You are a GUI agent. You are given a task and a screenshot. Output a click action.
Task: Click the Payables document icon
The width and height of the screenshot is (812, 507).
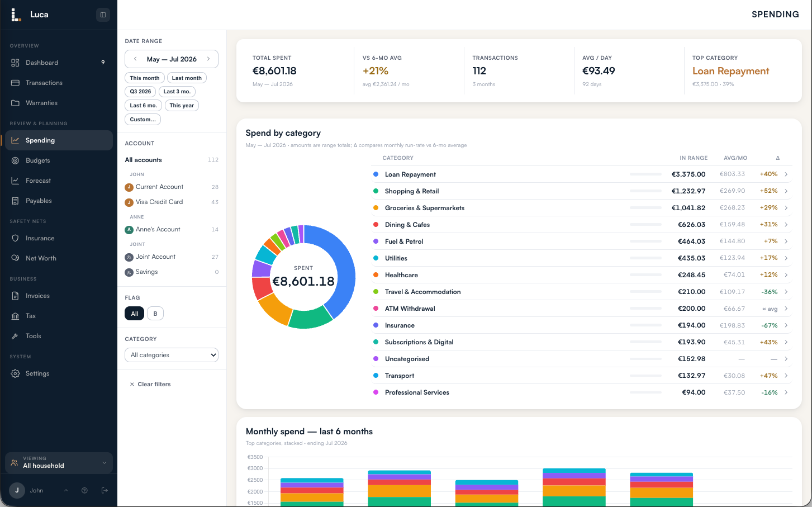point(15,201)
